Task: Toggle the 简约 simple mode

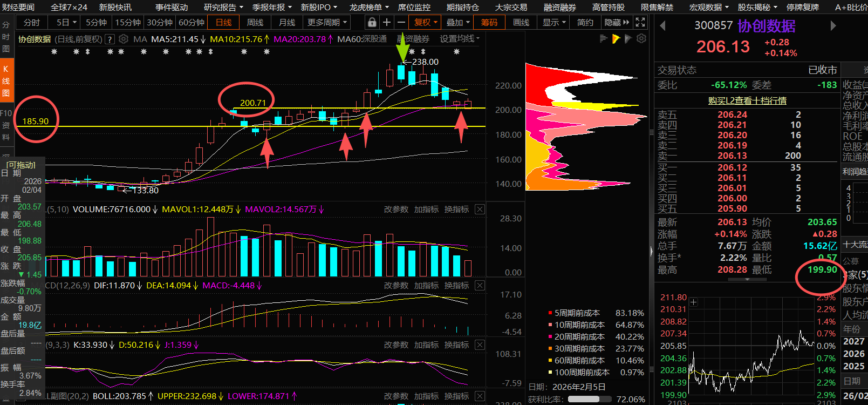Action: coord(585,22)
